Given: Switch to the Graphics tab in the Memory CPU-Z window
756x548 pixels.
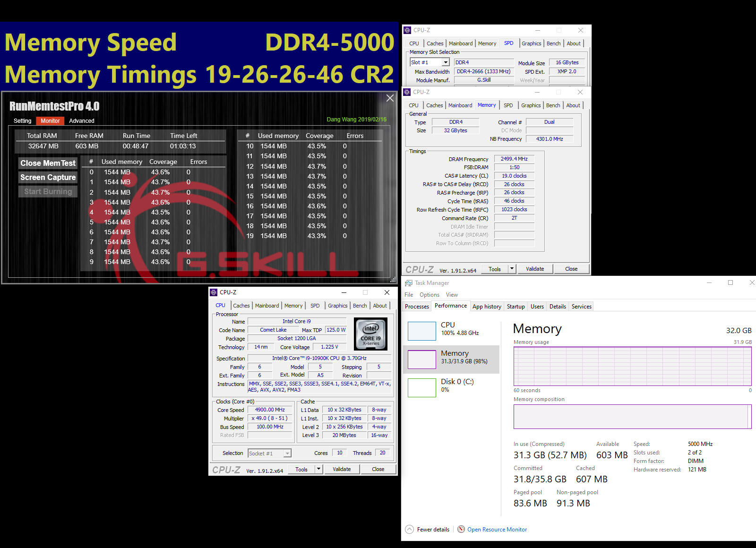Looking at the screenshot, I should [x=531, y=105].
